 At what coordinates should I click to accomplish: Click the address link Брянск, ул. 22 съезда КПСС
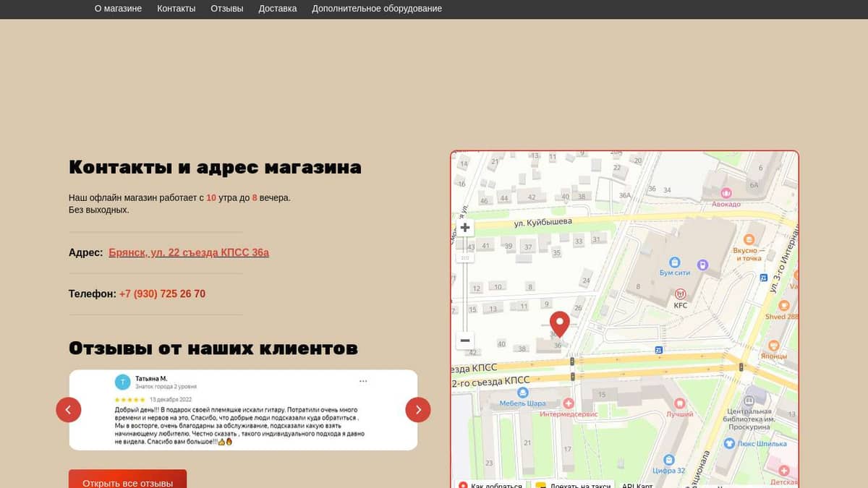(x=189, y=252)
